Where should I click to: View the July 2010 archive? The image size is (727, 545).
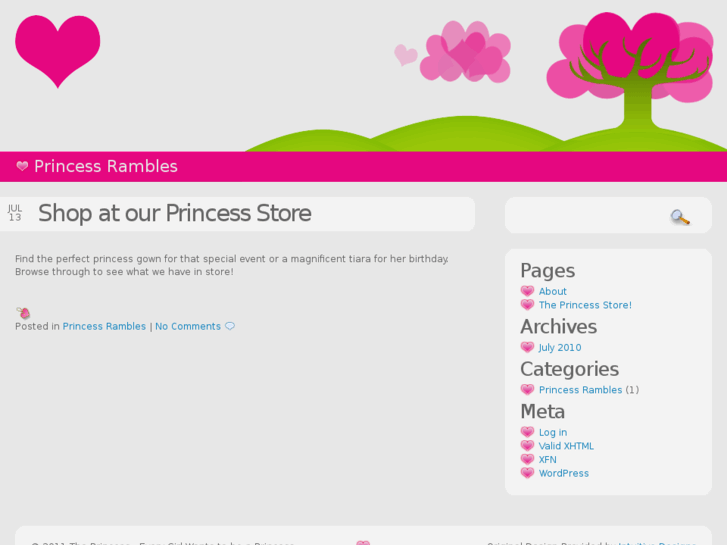point(560,348)
